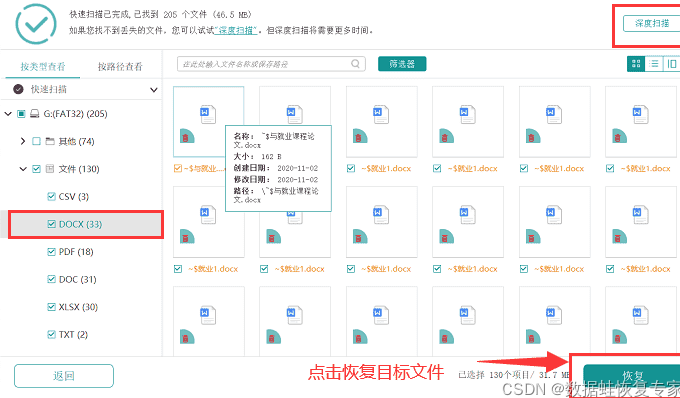Screen dimensions: 680x398
Task: Uncheck the 文件 (130) checkbox
Action: (36, 169)
